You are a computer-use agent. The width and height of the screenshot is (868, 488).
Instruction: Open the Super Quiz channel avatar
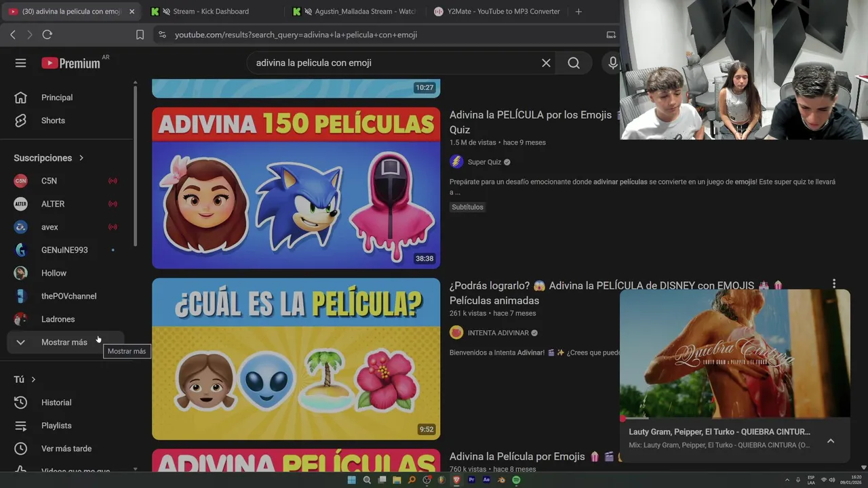tap(456, 162)
